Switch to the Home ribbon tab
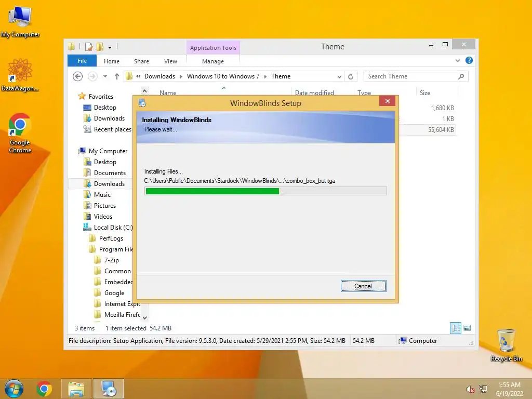Viewport: 532px width, 399px height. (112, 61)
